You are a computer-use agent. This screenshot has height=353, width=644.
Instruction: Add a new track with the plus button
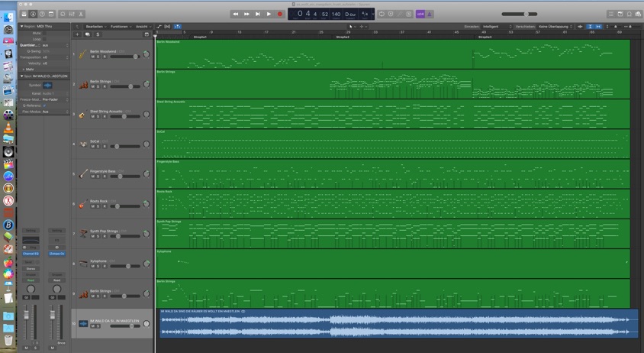click(77, 34)
